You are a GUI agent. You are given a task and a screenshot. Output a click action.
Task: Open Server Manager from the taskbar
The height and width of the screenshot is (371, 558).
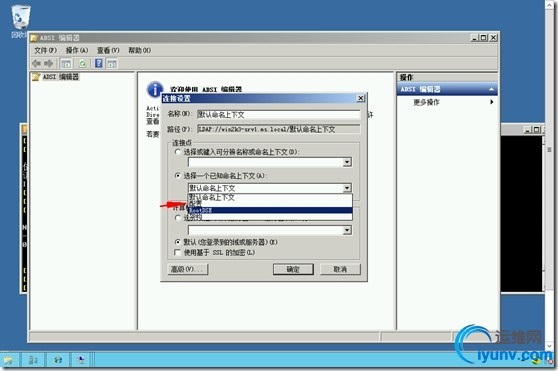[33, 360]
